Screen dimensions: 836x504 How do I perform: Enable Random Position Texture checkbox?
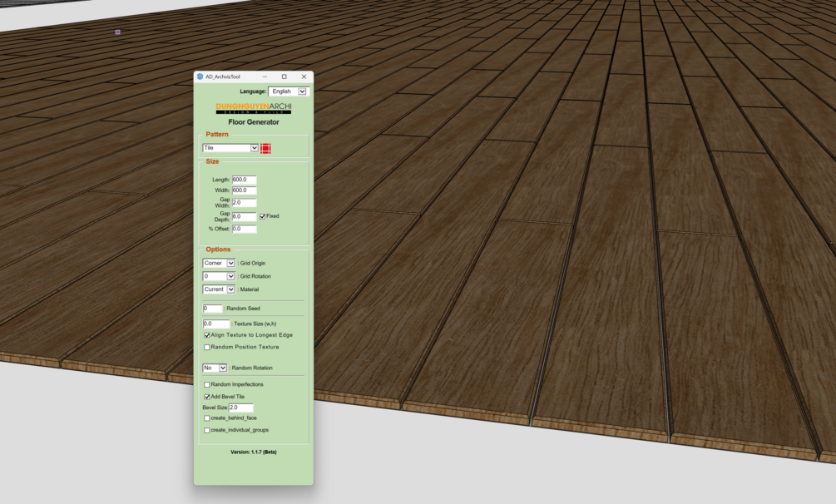point(207,347)
